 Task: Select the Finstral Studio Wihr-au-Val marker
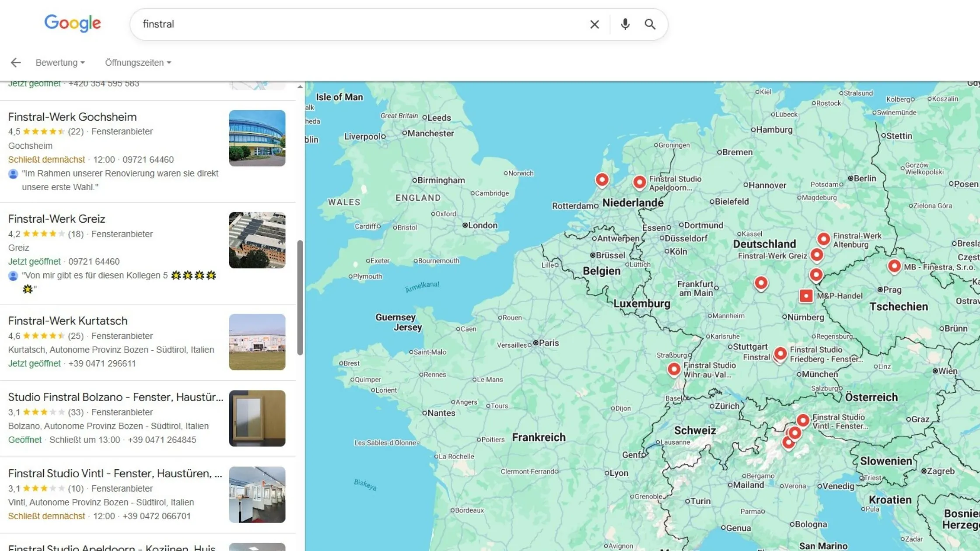674,370
